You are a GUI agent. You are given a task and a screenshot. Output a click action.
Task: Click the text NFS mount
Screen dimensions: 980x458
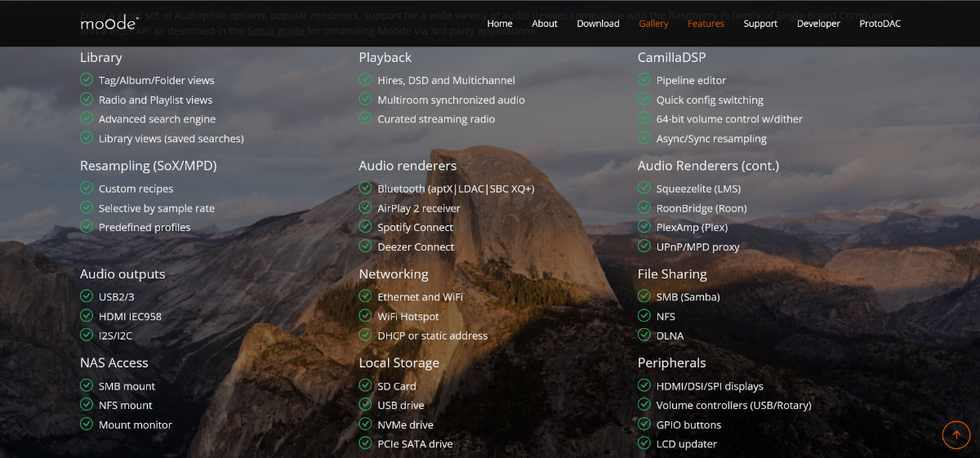click(x=126, y=405)
